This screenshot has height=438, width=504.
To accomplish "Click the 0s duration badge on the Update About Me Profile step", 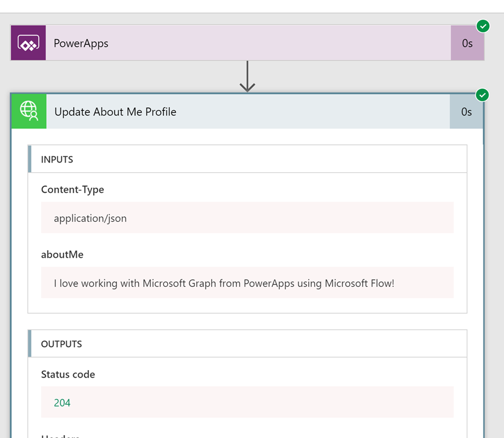I will pos(466,111).
